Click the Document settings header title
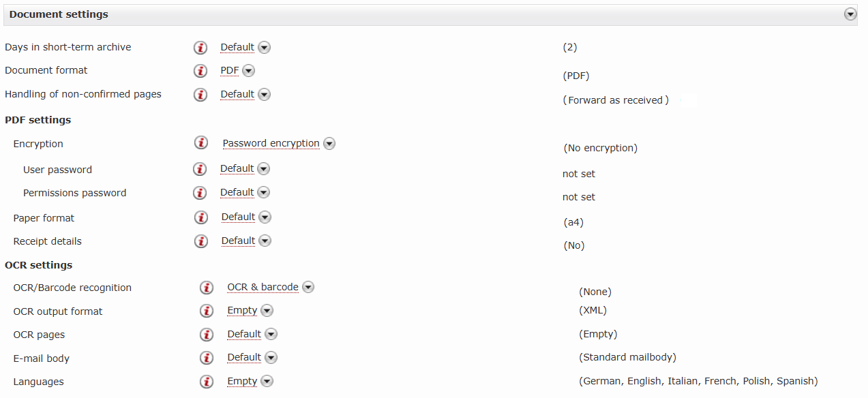This screenshot has height=398, width=868. (59, 14)
